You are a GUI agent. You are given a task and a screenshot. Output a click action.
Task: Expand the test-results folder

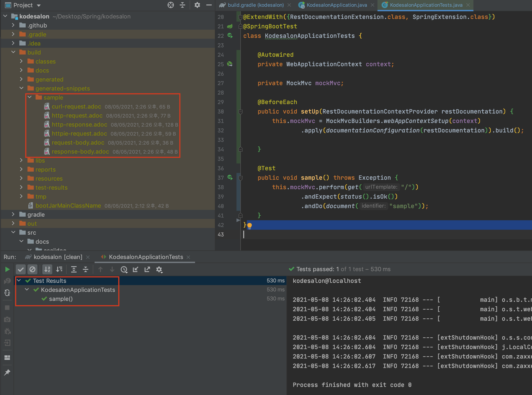pyautogui.click(x=22, y=187)
